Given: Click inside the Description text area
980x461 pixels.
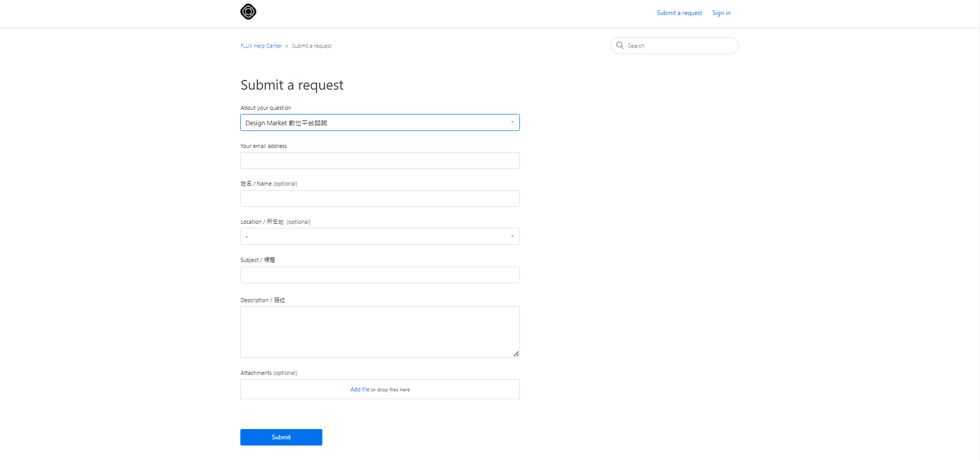Looking at the screenshot, I should tap(380, 332).
